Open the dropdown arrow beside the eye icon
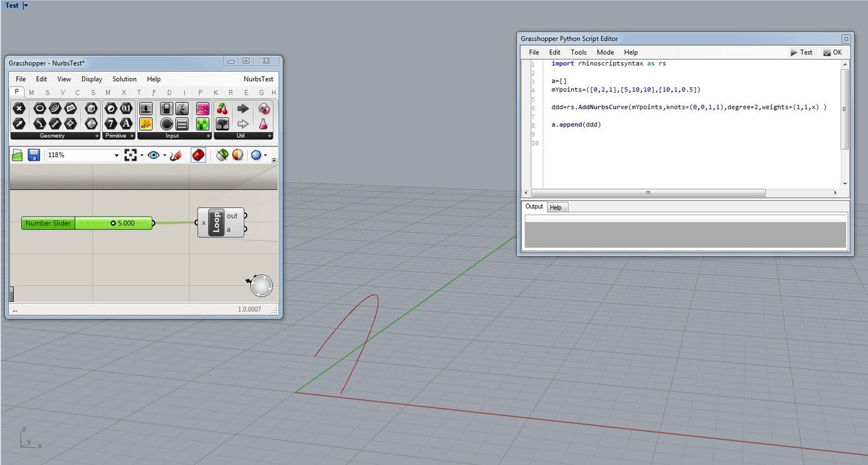This screenshot has width=868, height=465. (164, 156)
